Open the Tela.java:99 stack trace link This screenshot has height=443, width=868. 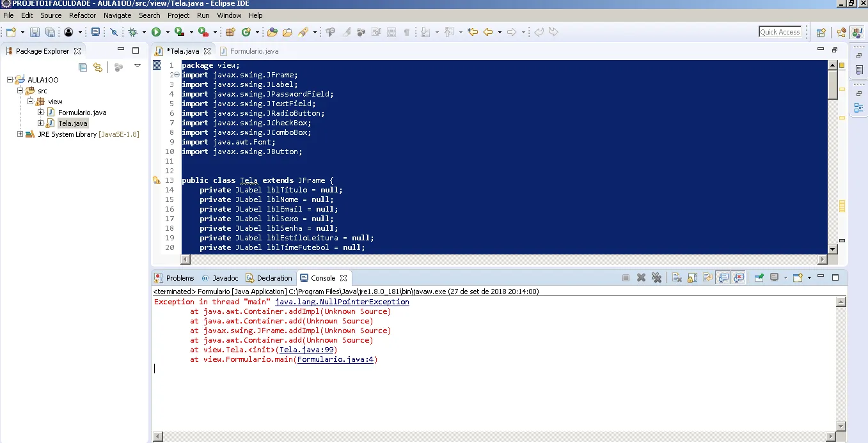pyautogui.click(x=308, y=350)
